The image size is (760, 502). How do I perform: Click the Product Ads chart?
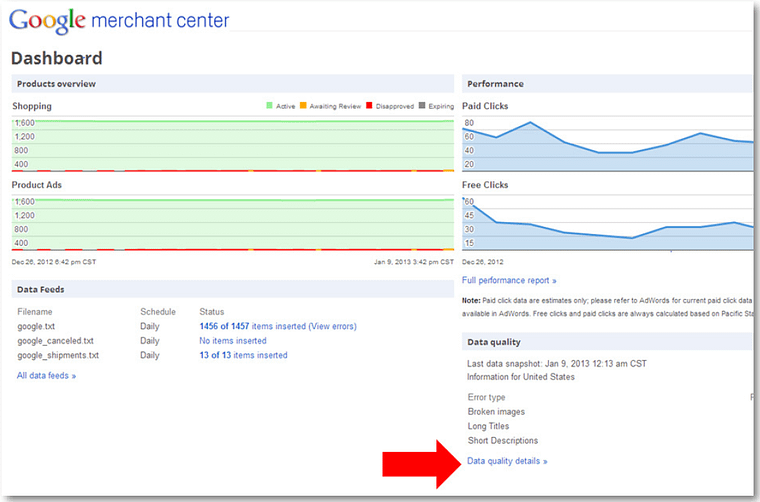(233, 223)
